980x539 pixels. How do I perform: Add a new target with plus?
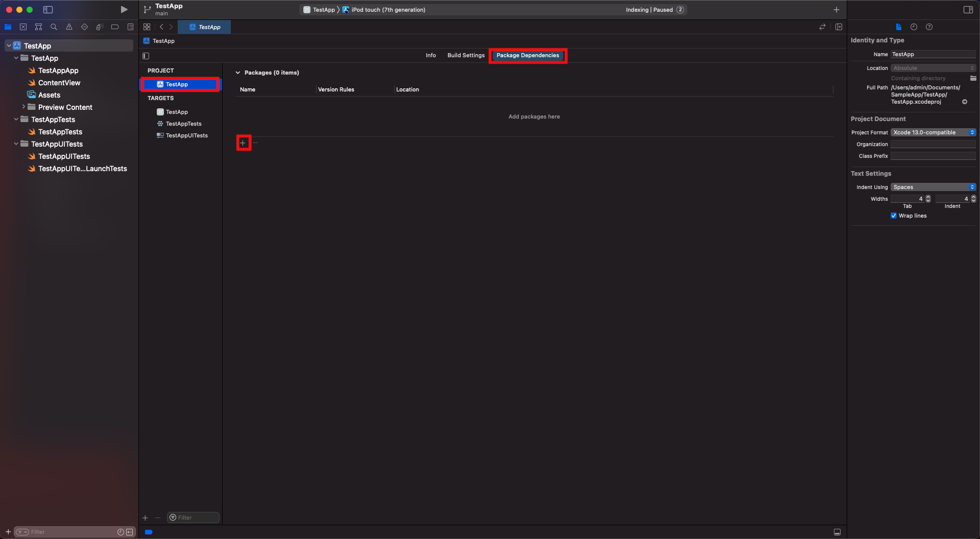tap(145, 518)
